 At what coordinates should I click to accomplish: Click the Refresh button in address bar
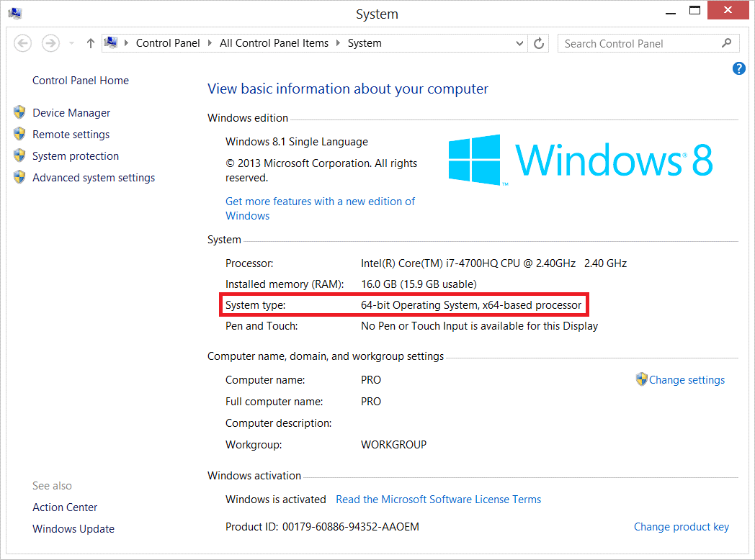tap(539, 43)
